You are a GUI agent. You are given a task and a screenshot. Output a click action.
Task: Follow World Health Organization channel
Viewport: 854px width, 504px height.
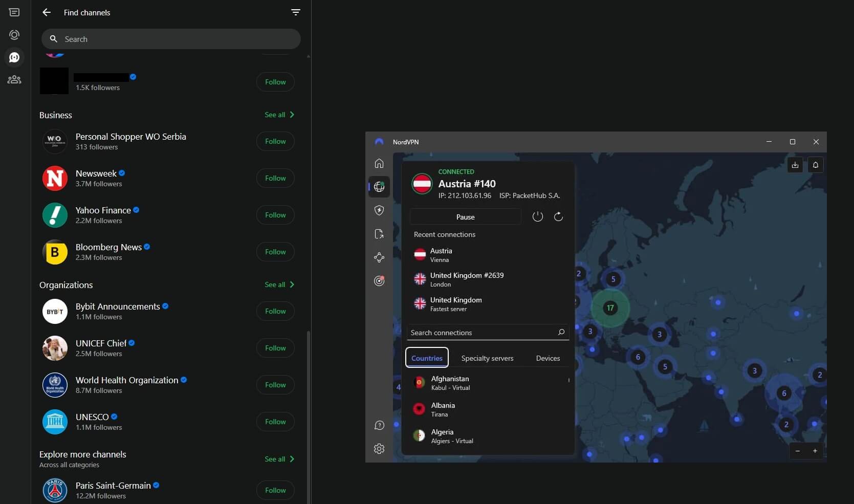click(x=275, y=385)
